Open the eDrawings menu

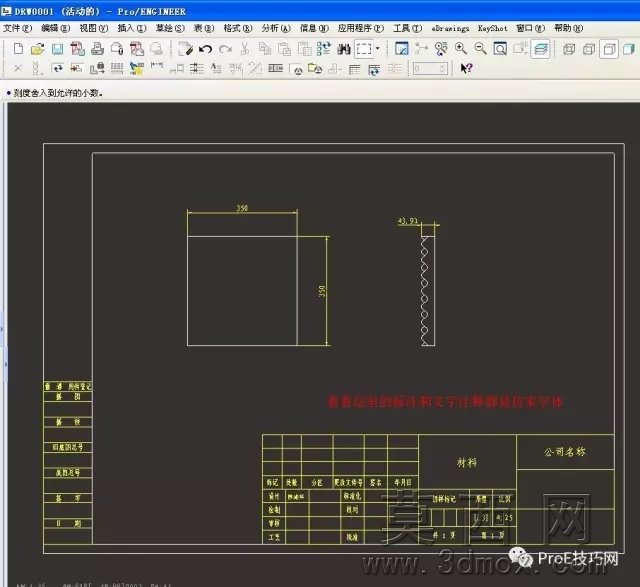450,29
